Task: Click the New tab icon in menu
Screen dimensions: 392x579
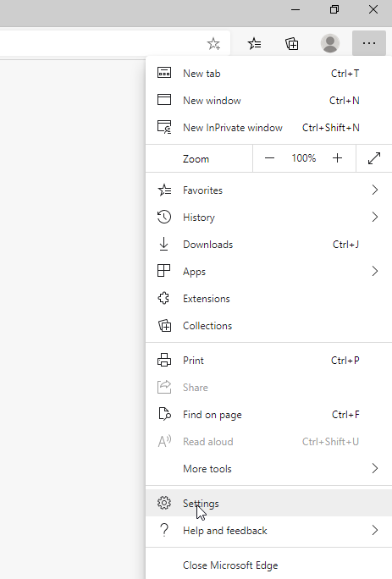Action: point(164,73)
